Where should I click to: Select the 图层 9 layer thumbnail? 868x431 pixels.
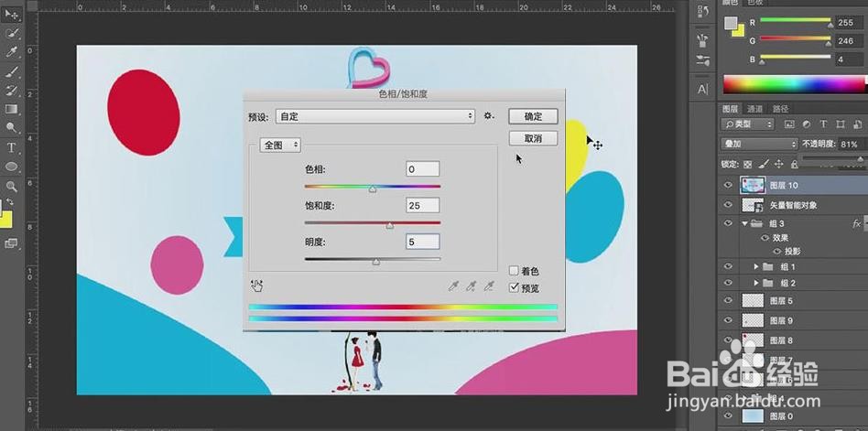coord(753,320)
